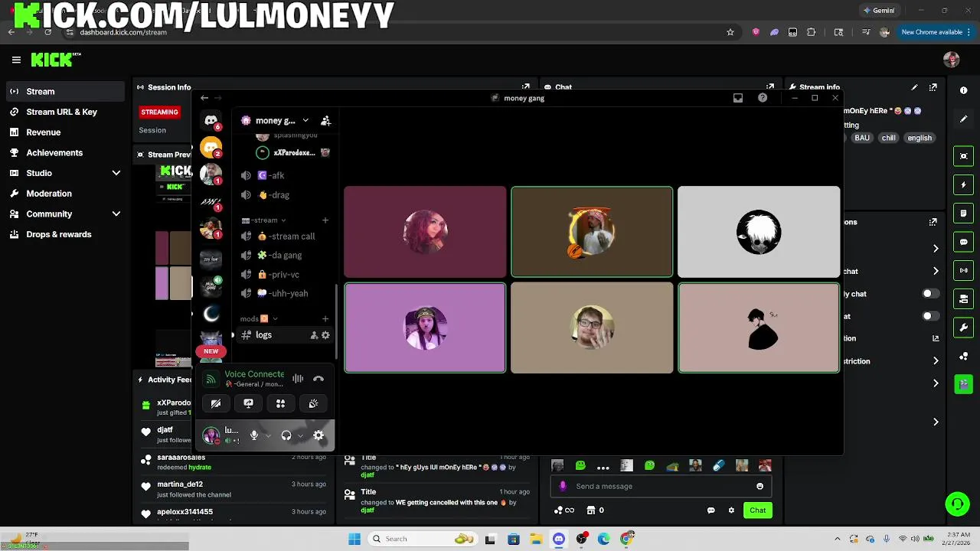Mute the Discord microphone
The height and width of the screenshot is (551, 980).
254,435
